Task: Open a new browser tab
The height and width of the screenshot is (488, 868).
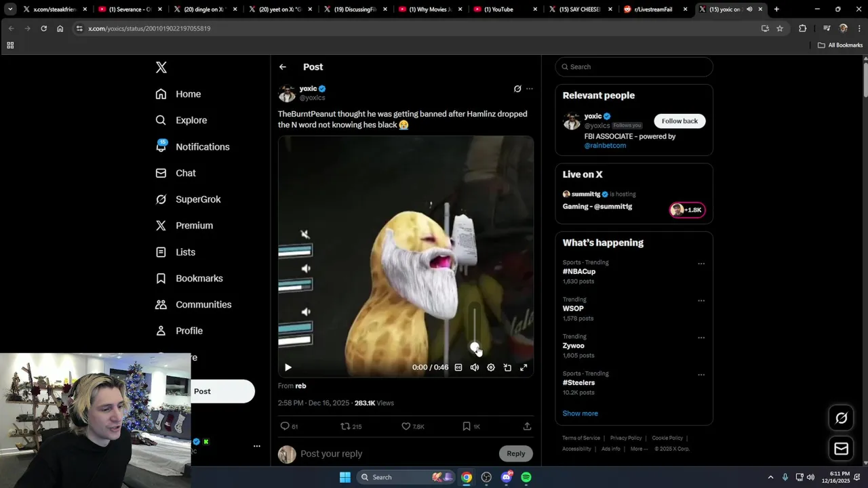Action: [x=776, y=9]
